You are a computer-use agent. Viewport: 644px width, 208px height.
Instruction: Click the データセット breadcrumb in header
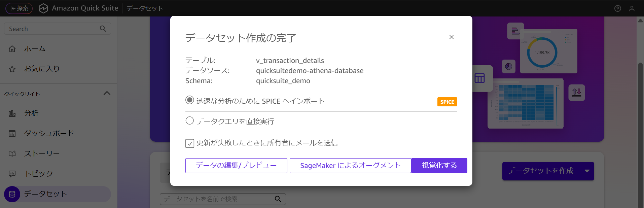coord(145,8)
